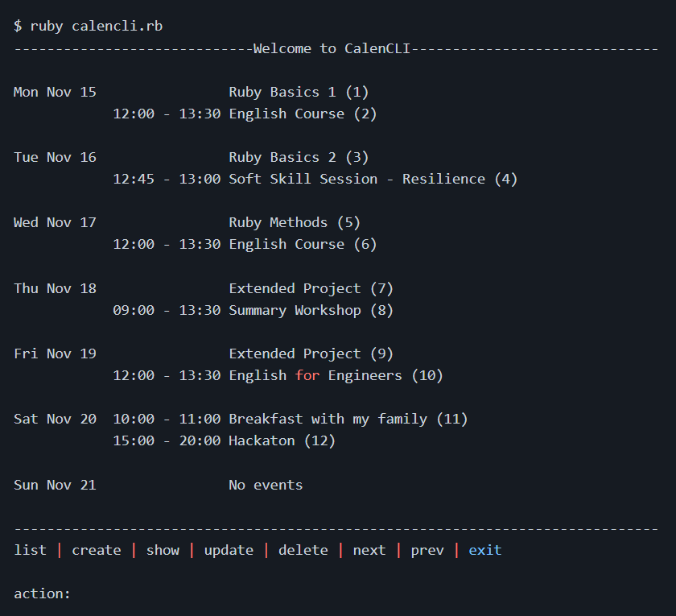Screen dimensions: 676x616
Task: Click prev to view the previous week
Action: point(427,549)
